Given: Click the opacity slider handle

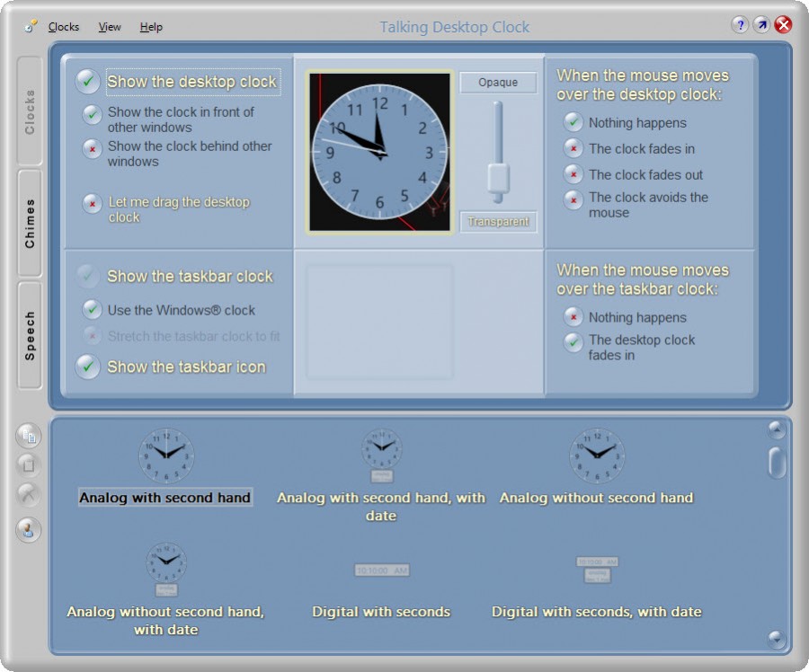Looking at the screenshot, I should (498, 180).
